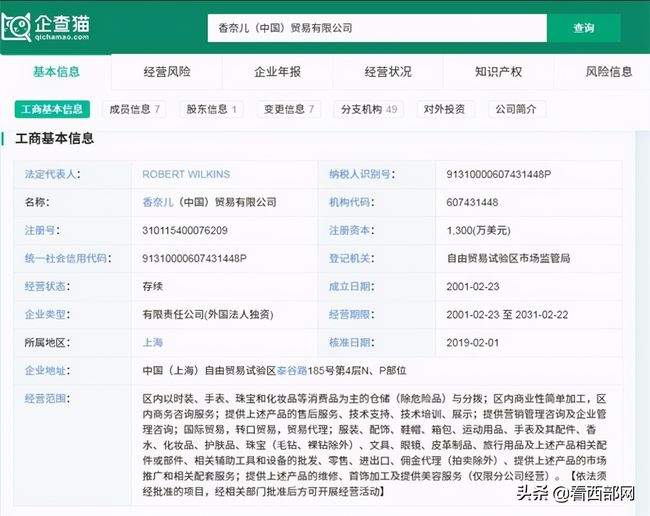Select the 分支机构 49 sub-tab
The width and height of the screenshot is (650, 516).
pos(369,109)
